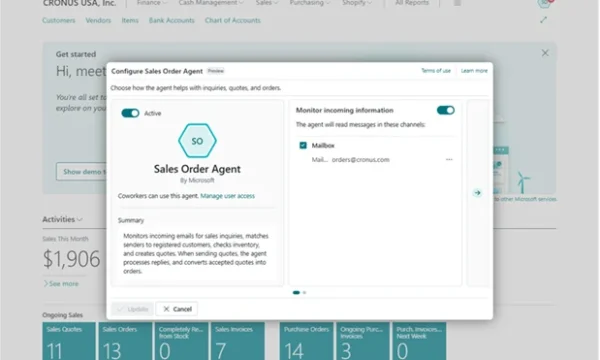The height and width of the screenshot is (360, 600).
Task: Select the second page indicator dot
Action: (305, 293)
